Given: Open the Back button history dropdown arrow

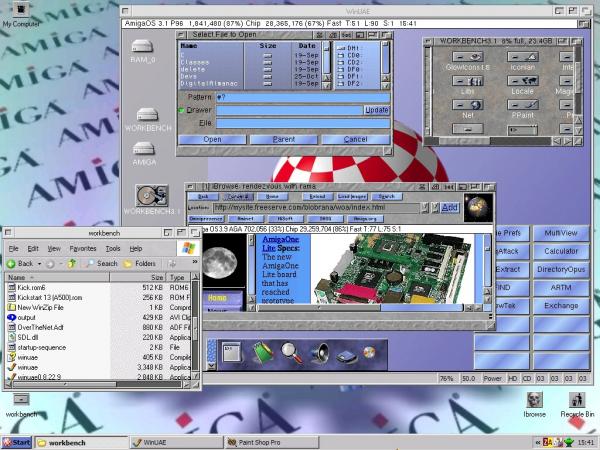Looking at the screenshot, I should tap(39, 264).
